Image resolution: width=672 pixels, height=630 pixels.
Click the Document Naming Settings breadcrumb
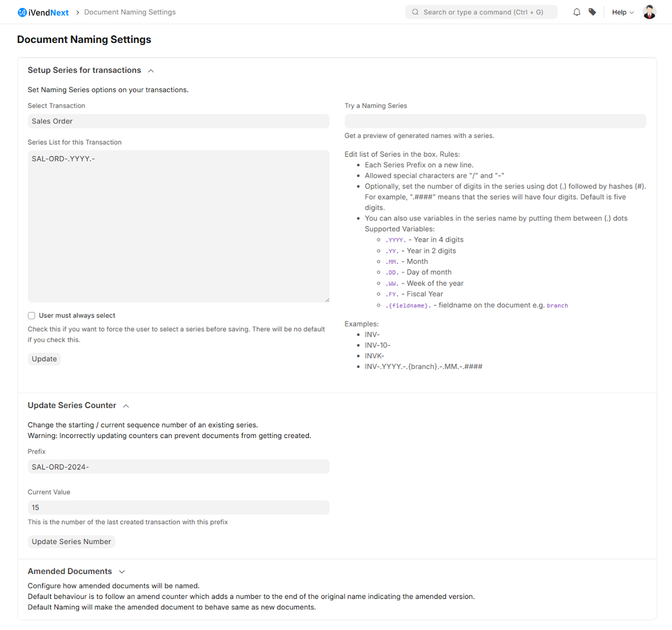pos(130,12)
